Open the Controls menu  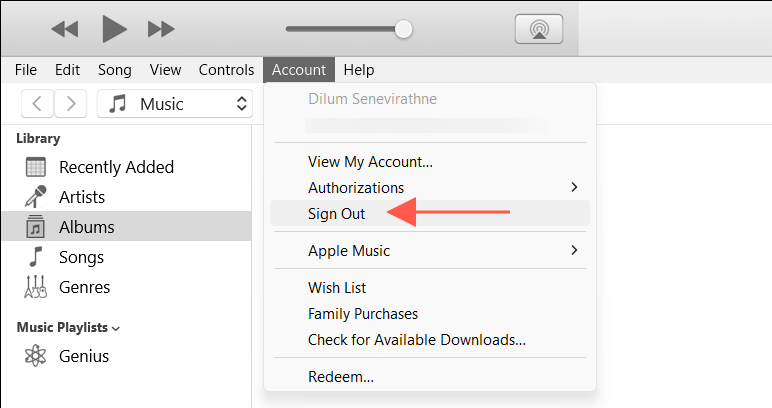pyautogui.click(x=226, y=70)
